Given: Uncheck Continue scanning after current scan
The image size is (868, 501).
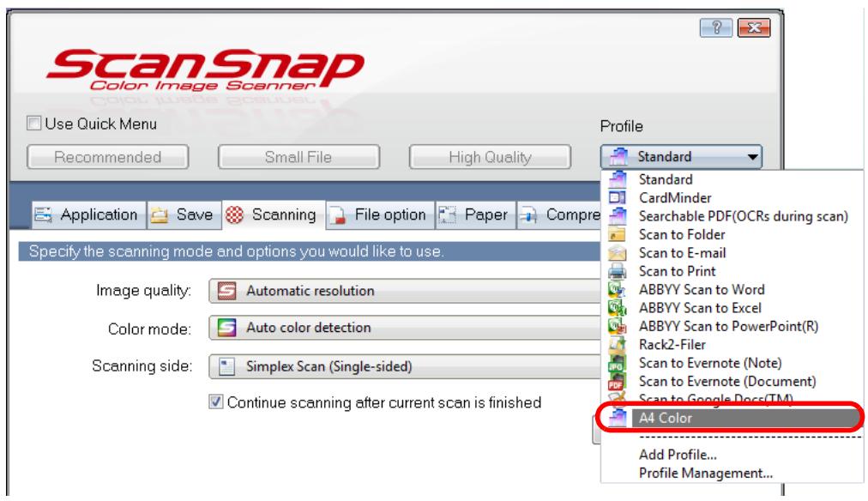Looking at the screenshot, I should coord(216,401).
